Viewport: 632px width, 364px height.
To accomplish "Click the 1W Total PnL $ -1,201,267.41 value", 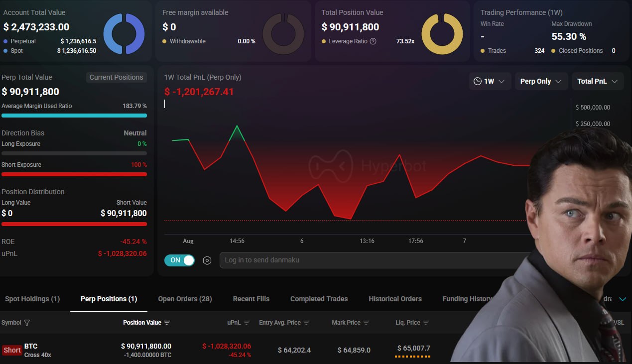I will pos(199,92).
